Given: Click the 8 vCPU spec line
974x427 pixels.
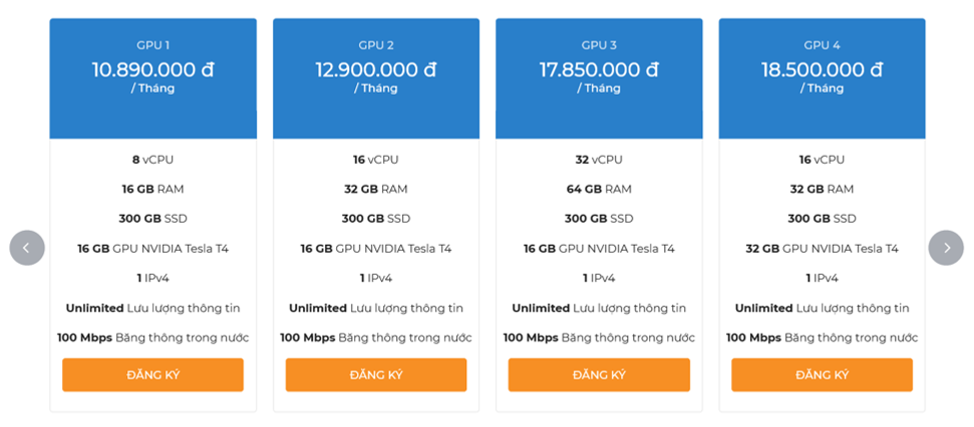Looking at the screenshot, I should pyautogui.click(x=153, y=159).
